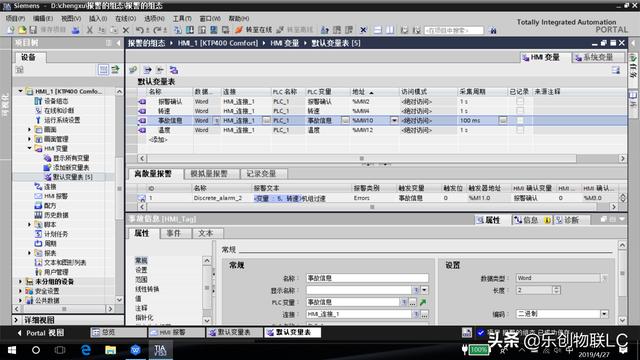
Task: Redo the last action
Action: [158, 30]
